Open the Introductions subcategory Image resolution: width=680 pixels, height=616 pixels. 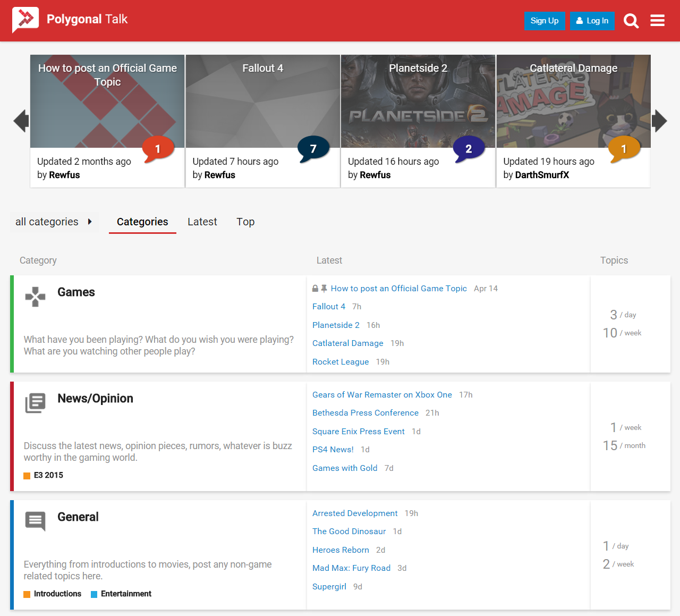(57, 594)
